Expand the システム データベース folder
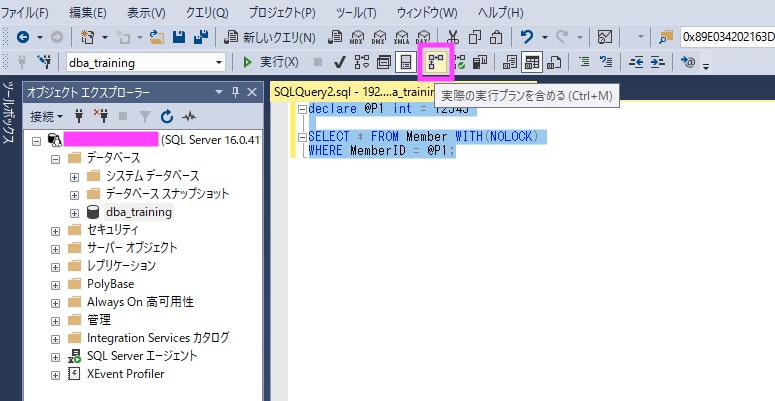The width and height of the screenshot is (775, 401). pos(74,177)
